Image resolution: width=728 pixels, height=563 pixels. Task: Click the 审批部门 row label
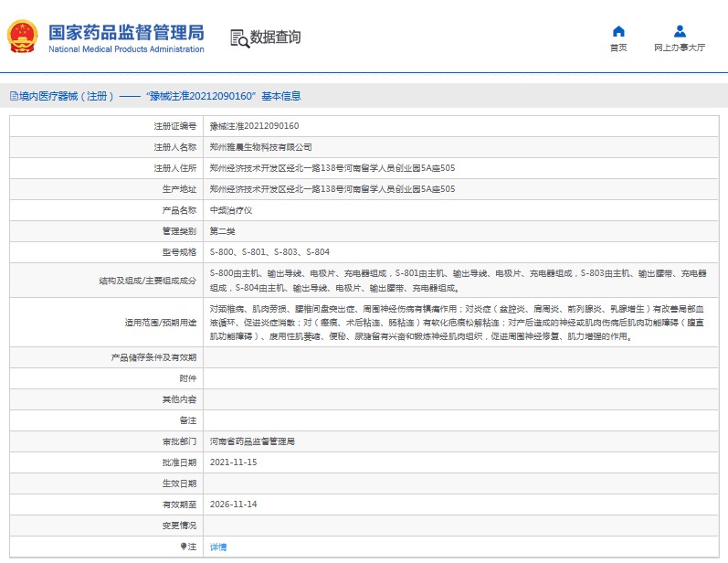coord(179,441)
